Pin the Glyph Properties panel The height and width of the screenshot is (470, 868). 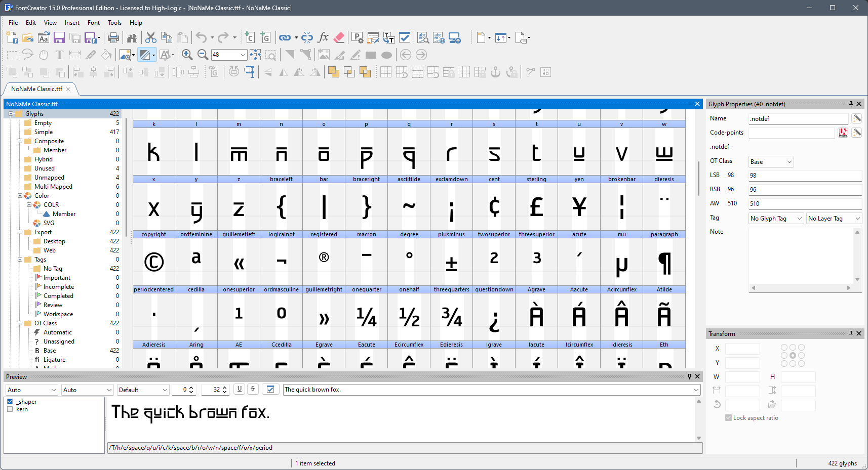(x=851, y=104)
